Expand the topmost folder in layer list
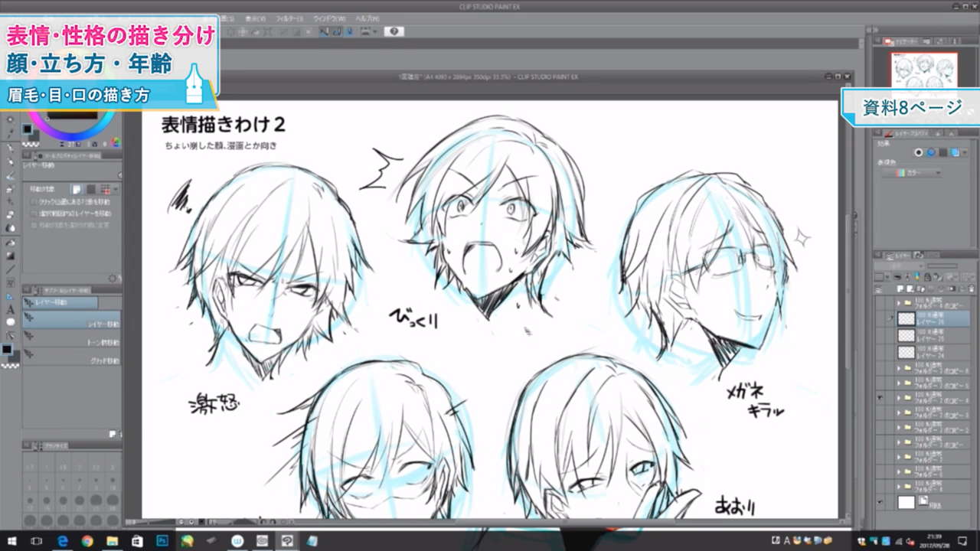 point(899,303)
